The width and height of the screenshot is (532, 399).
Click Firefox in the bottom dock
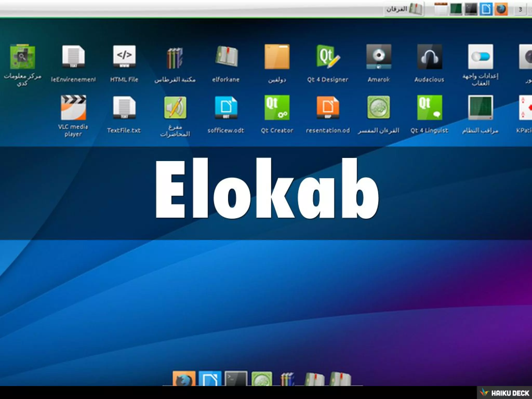click(x=184, y=379)
